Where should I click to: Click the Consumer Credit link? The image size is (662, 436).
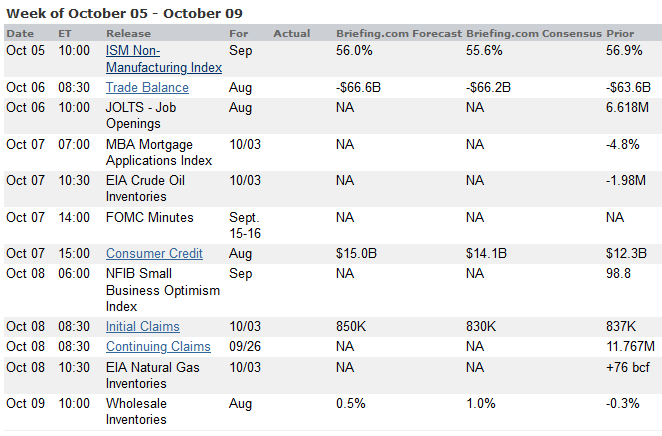pos(154,254)
